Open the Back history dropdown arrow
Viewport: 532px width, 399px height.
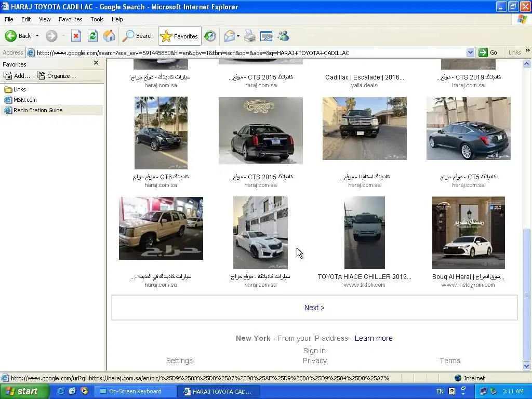(37, 36)
